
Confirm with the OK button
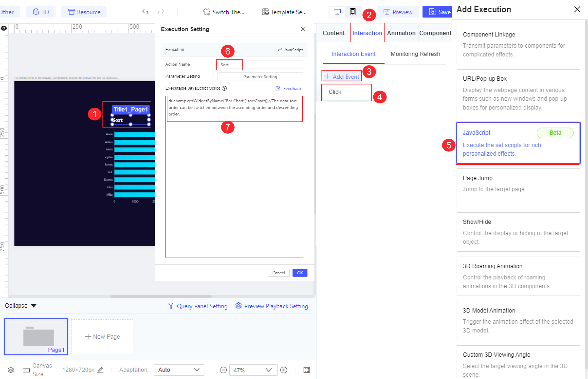coord(300,273)
